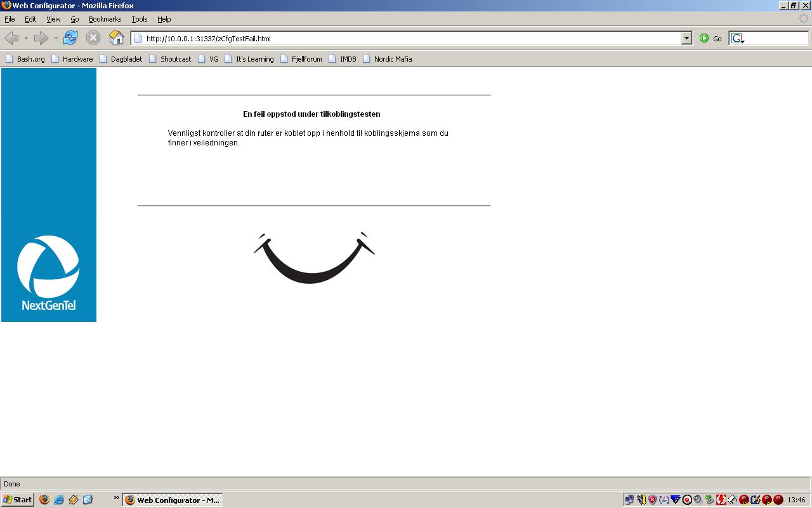Click the Stop loading icon
This screenshot has width=812, height=508.
pos(93,38)
